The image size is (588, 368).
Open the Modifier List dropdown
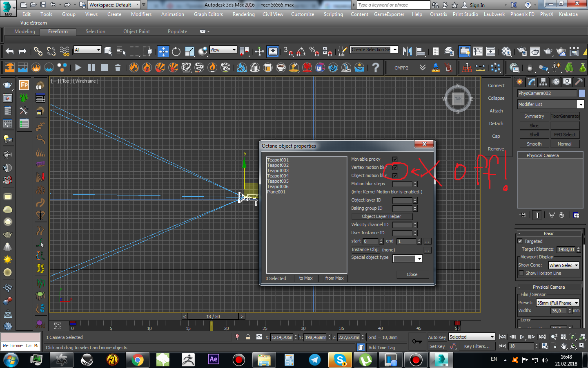pyautogui.click(x=551, y=104)
